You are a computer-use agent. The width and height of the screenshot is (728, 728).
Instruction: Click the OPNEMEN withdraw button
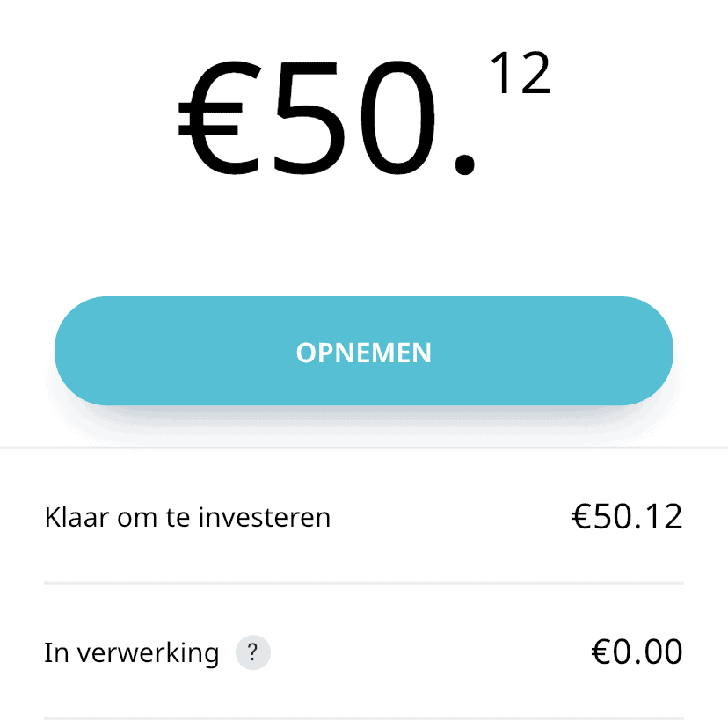tap(364, 352)
